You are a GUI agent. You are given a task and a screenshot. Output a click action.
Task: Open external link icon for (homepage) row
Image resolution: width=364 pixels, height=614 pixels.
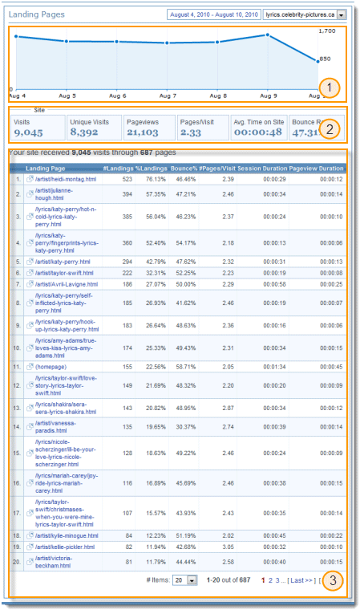click(30, 367)
